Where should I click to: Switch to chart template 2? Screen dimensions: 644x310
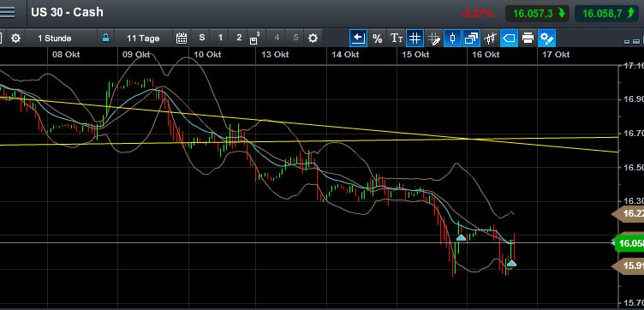(239, 38)
